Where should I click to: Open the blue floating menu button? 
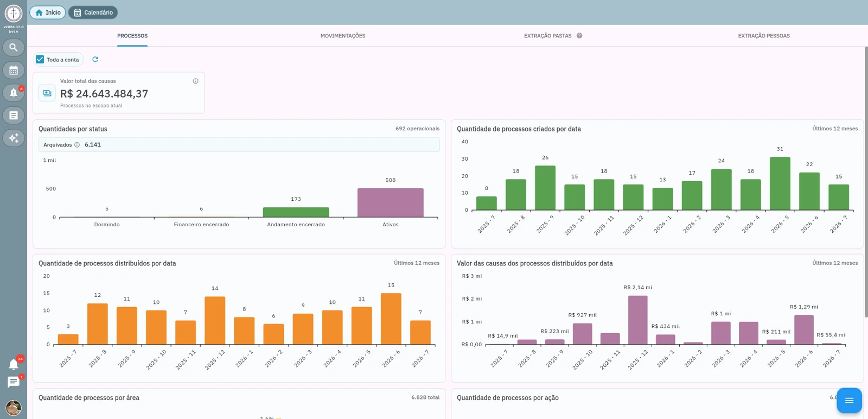pyautogui.click(x=849, y=401)
